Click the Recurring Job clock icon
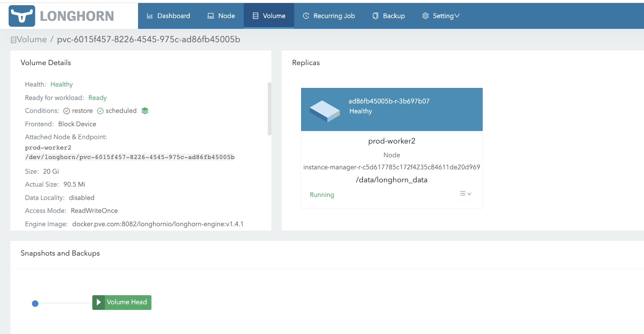The width and height of the screenshot is (644, 334). coord(306,16)
